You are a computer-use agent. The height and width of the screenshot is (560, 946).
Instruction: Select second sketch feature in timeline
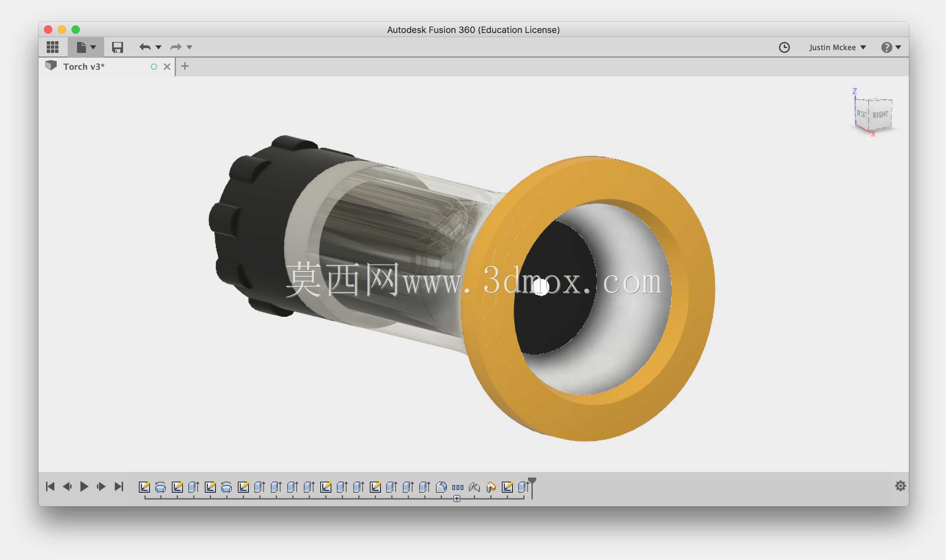(x=177, y=487)
